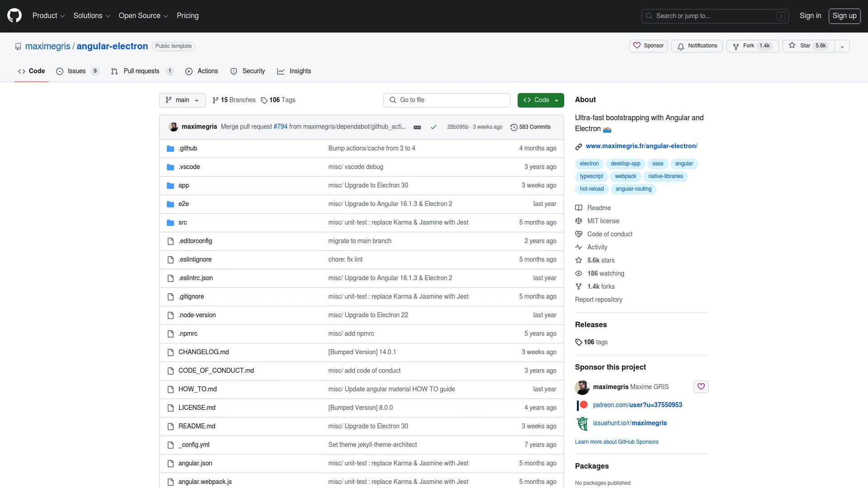Click the file icon beside angular.json

170,464
